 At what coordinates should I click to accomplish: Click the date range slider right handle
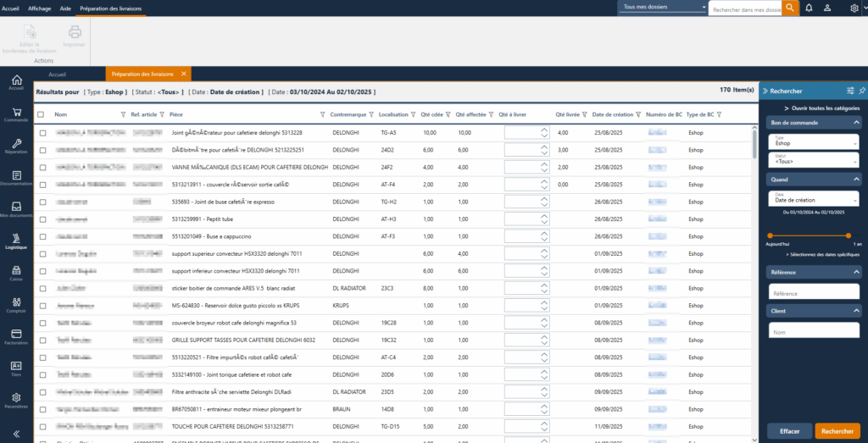848,235
